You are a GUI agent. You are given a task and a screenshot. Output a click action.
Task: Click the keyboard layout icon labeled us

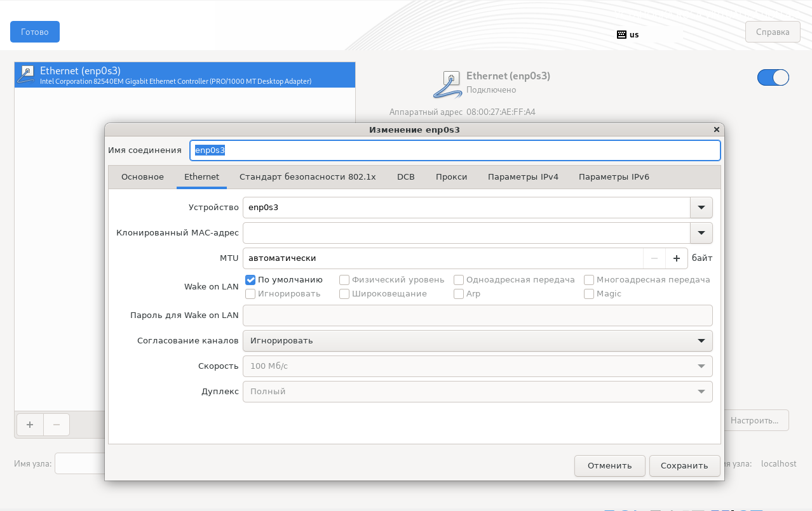(x=621, y=34)
